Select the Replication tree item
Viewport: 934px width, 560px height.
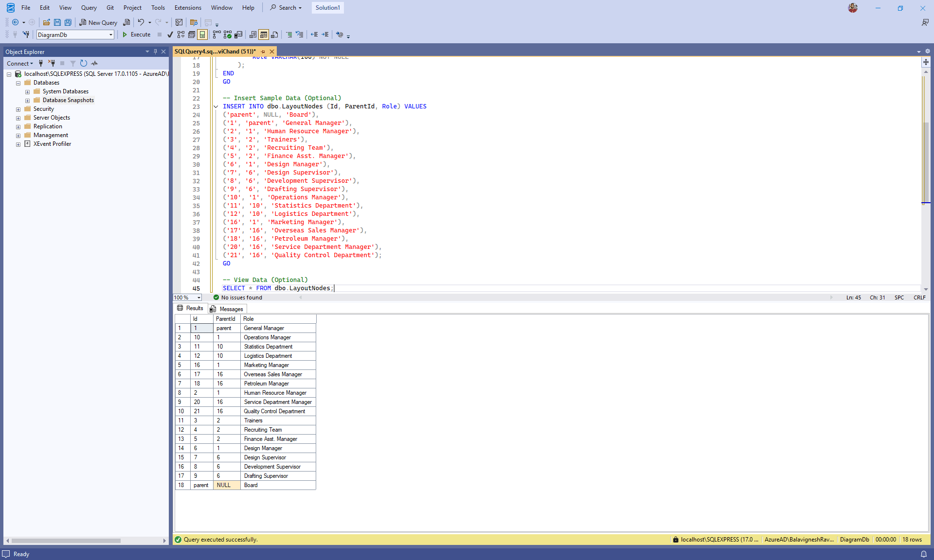point(48,126)
